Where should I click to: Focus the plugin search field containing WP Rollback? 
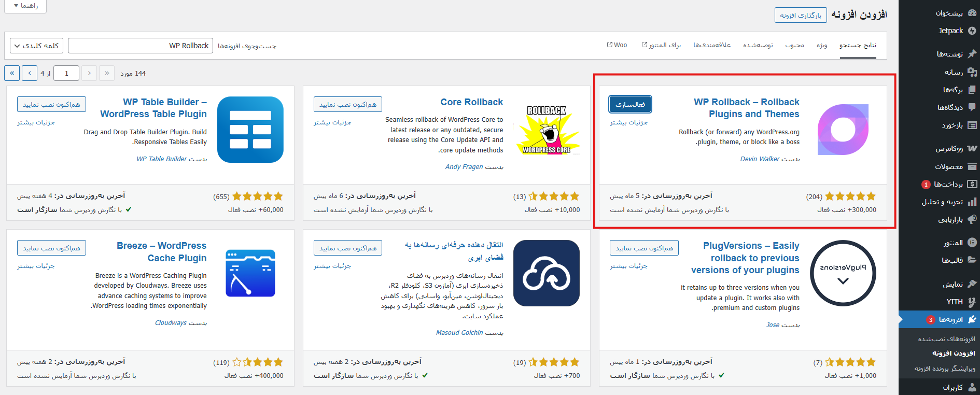(141, 46)
